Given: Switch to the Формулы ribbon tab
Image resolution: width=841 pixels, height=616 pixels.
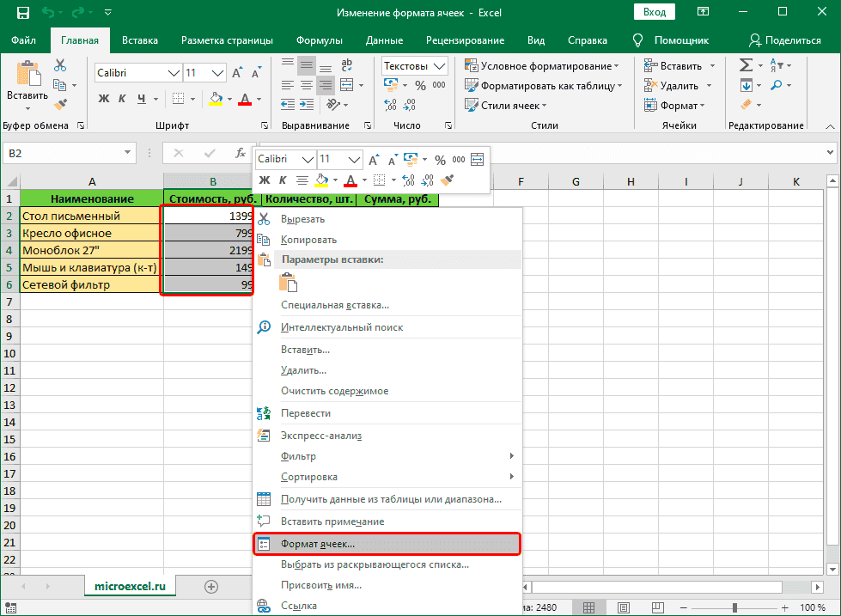Looking at the screenshot, I should [x=319, y=40].
